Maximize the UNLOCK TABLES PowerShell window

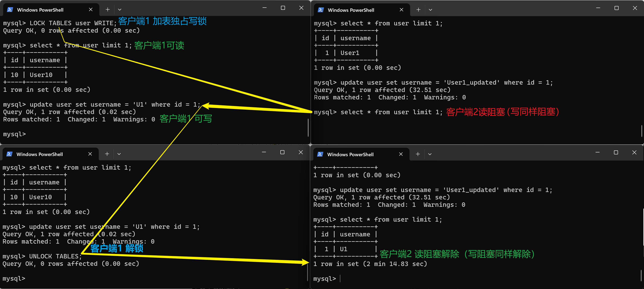coord(282,152)
